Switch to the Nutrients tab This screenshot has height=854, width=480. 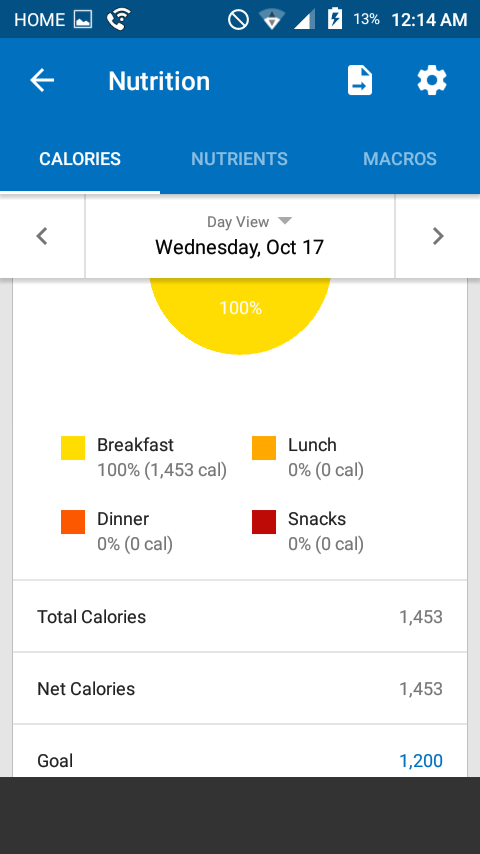click(x=239, y=158)
